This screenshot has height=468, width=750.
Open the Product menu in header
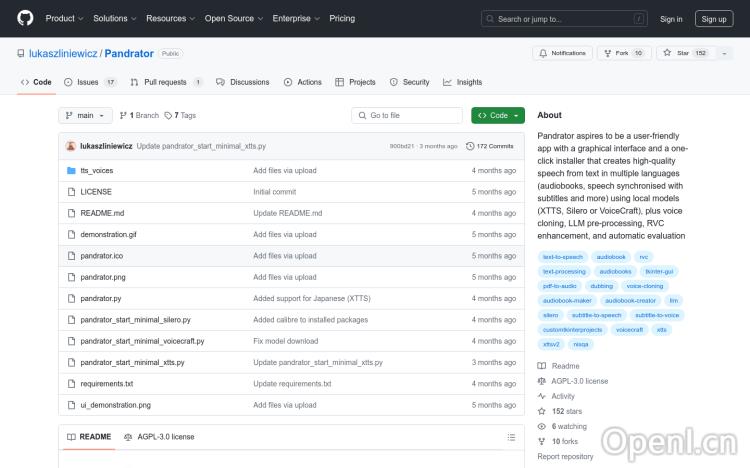63,18
